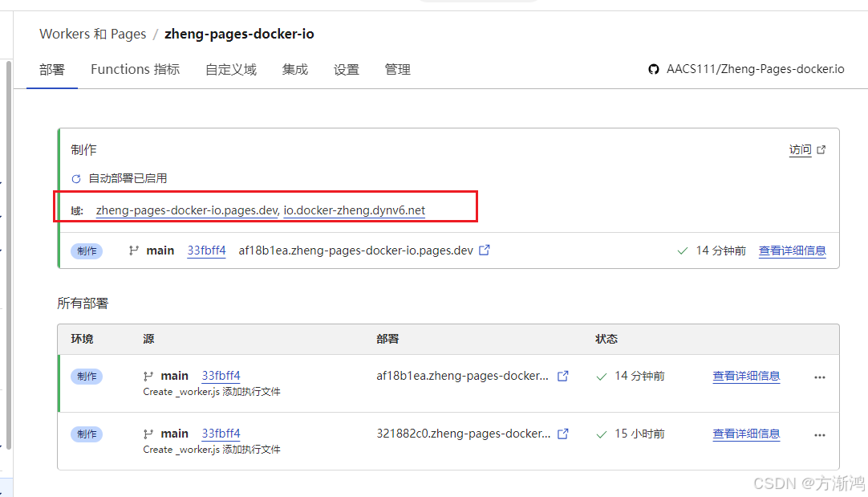Go to the 设置 tab
The width and height of the screenshot is (868, 497).
coord(346,70)
